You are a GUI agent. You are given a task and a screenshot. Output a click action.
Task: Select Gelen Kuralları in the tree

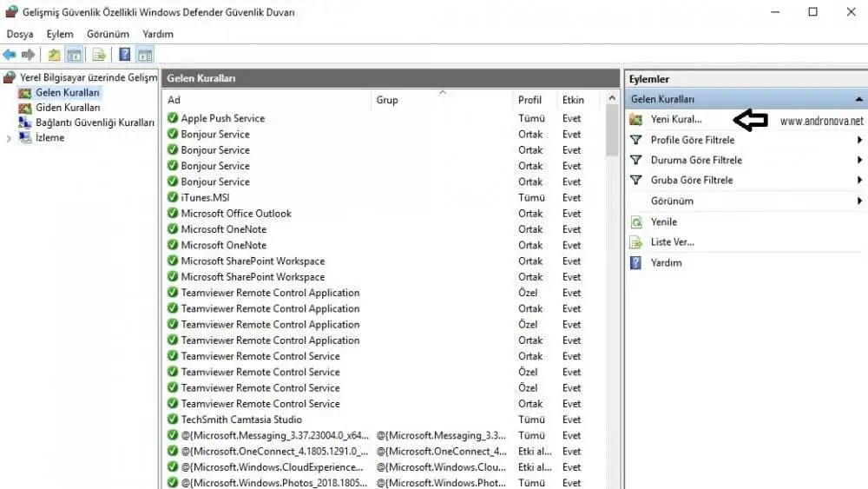tap(68, 92)
